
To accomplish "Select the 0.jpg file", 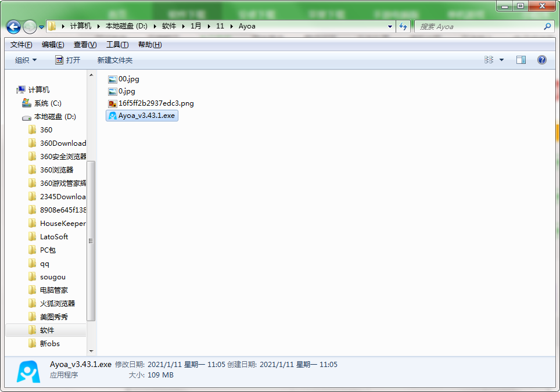I will pyautogui.click(x=121, y=91).
